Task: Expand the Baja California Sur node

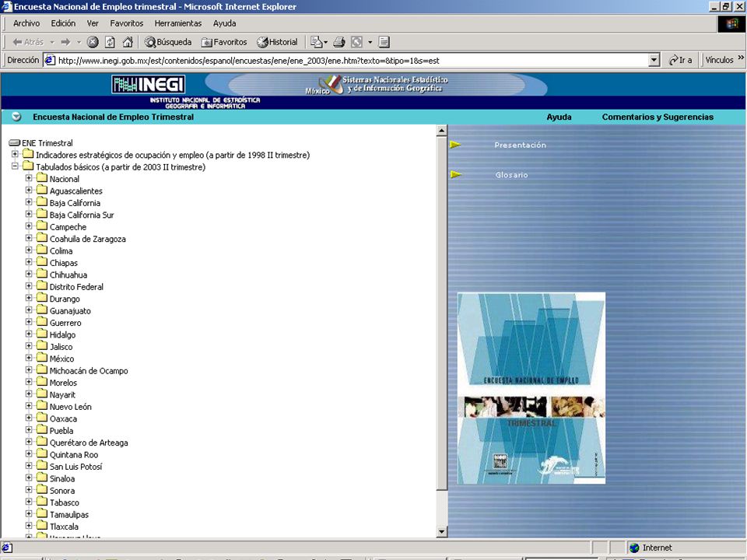Action: pos(29,214)
